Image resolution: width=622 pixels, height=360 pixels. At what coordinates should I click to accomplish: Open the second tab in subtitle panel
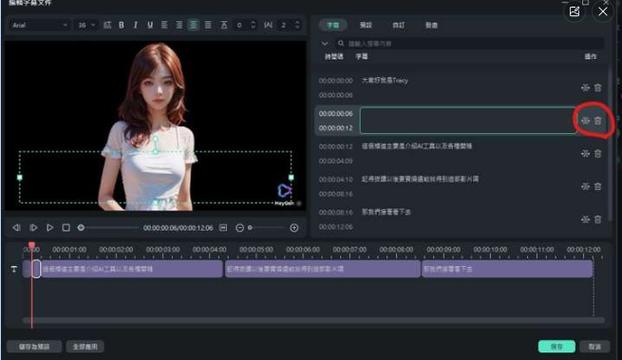(365, 25)
